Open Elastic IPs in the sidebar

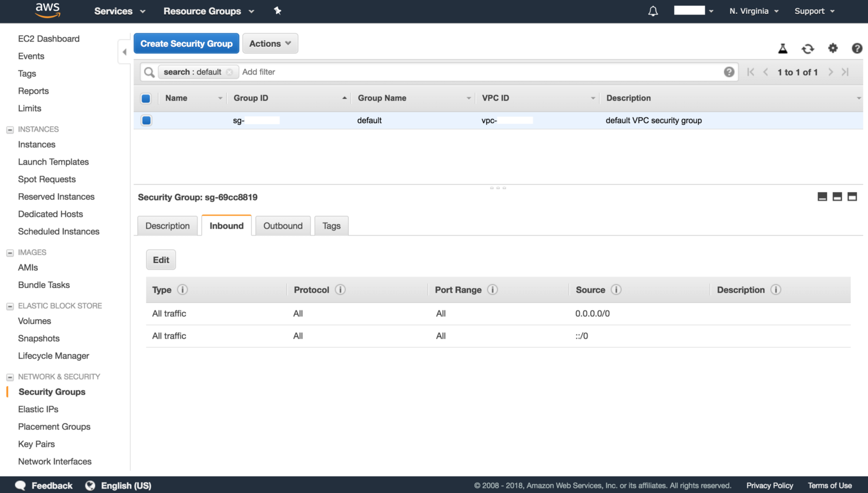click(x=38, y=409)
